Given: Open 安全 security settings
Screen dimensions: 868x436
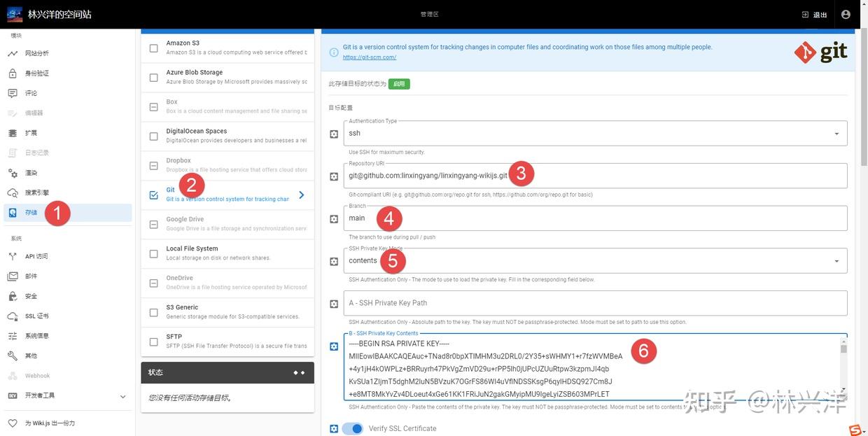Looking at the screenshot, I should pos(67,296).
